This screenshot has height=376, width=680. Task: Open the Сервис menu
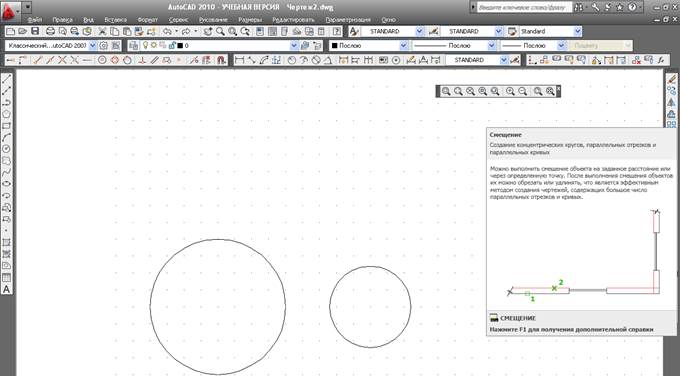pos(179,20)
